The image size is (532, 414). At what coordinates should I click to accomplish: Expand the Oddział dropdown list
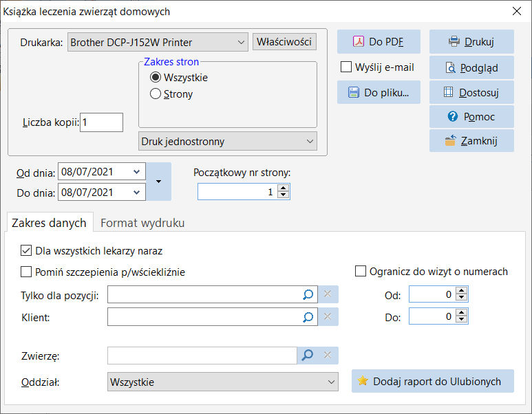(223, 382)
